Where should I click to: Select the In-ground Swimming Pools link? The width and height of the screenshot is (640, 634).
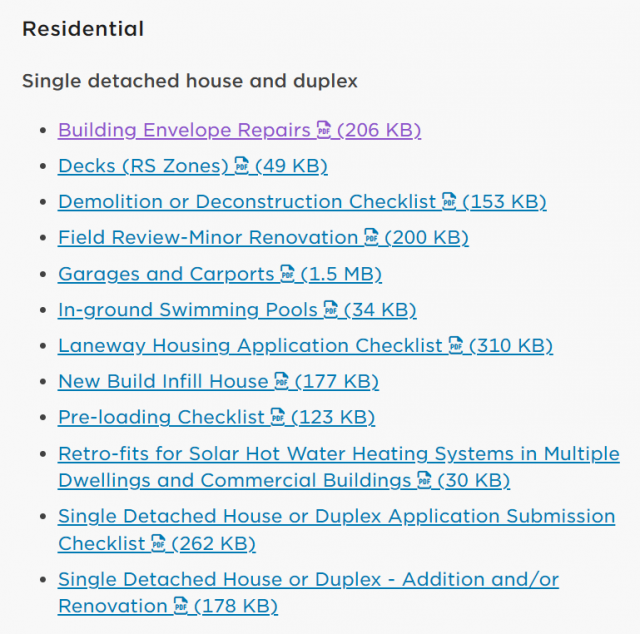pyautogui.click(x=187, y=310)
